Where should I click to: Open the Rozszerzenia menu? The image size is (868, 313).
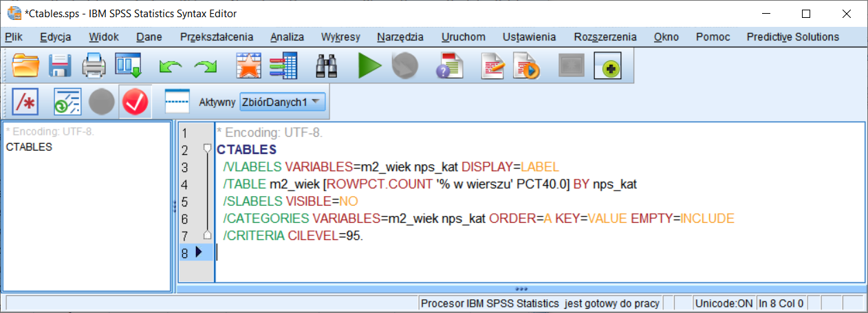coord(605,37)
